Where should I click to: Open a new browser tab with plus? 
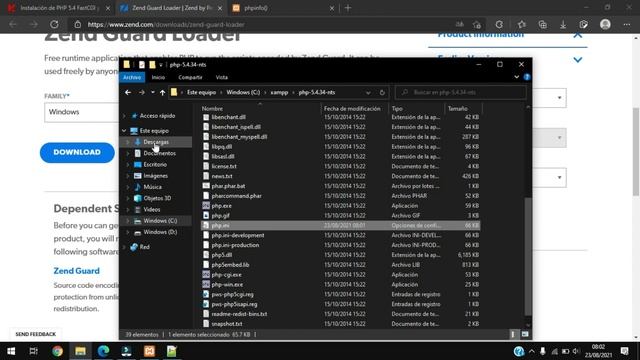348,8
